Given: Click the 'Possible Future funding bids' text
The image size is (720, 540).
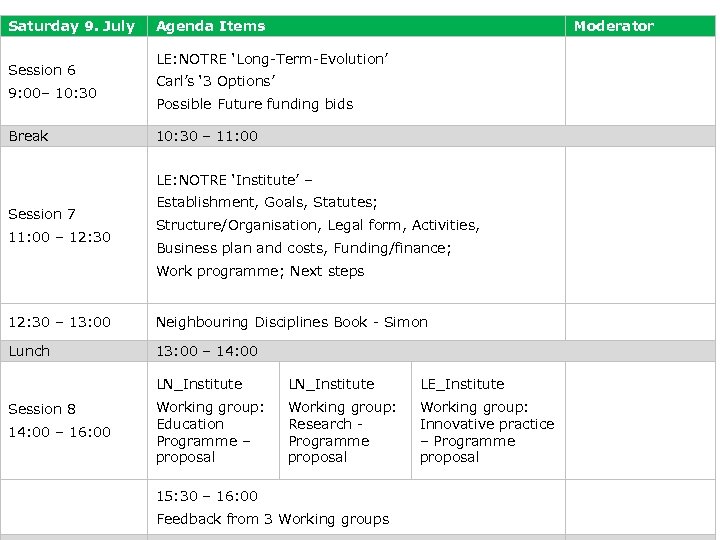Looking at the screenshot, I should (254, 104).
